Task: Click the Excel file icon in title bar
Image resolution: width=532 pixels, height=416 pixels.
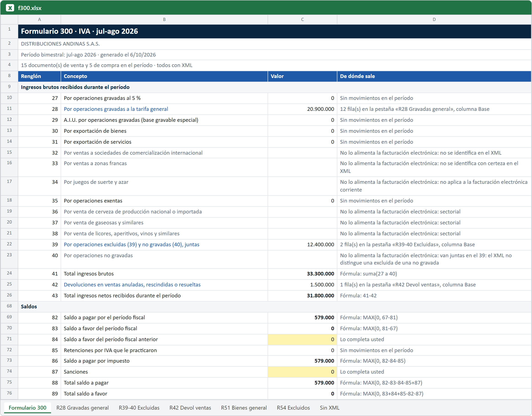Action: pyautogui.click(x=10, y=8)
